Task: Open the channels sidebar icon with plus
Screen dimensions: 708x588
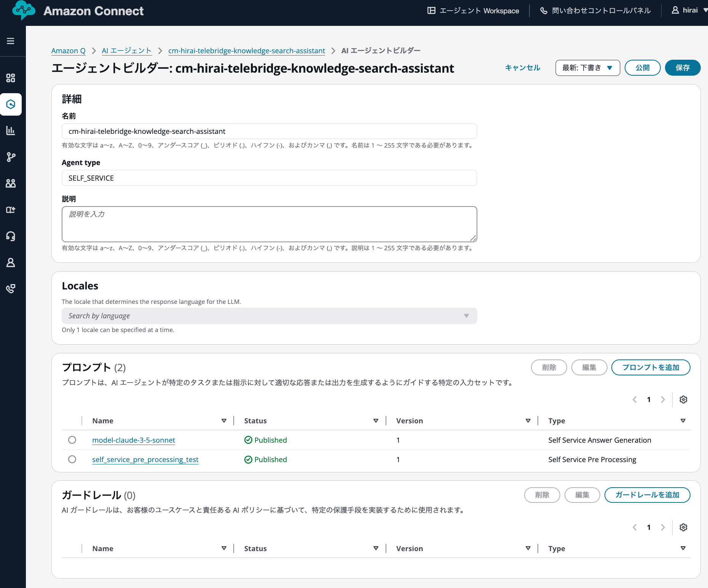Action: tap(11, 210)
